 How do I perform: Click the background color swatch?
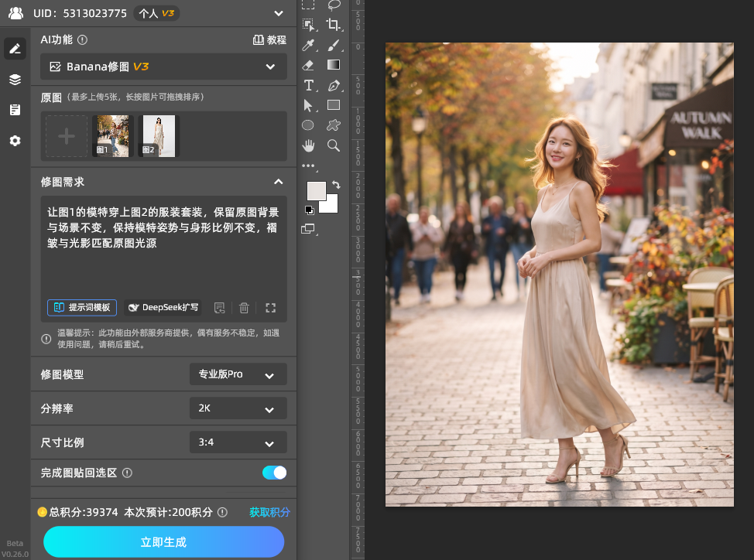331,205
